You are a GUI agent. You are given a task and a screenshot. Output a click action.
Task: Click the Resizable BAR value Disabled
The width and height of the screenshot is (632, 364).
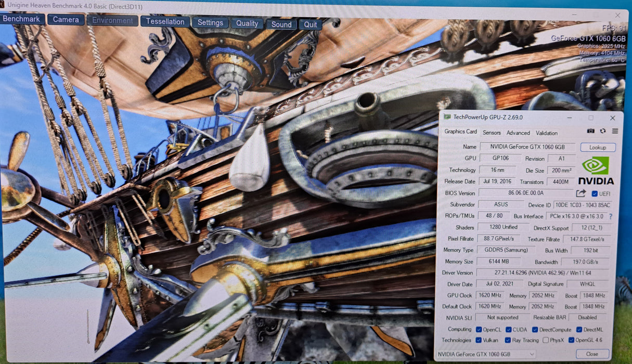(587, 317)
